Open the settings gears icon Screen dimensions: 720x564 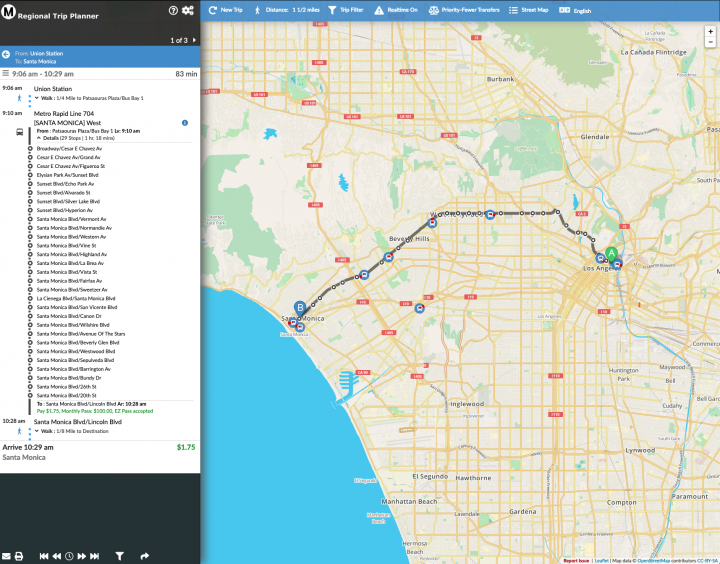[188, 10]
